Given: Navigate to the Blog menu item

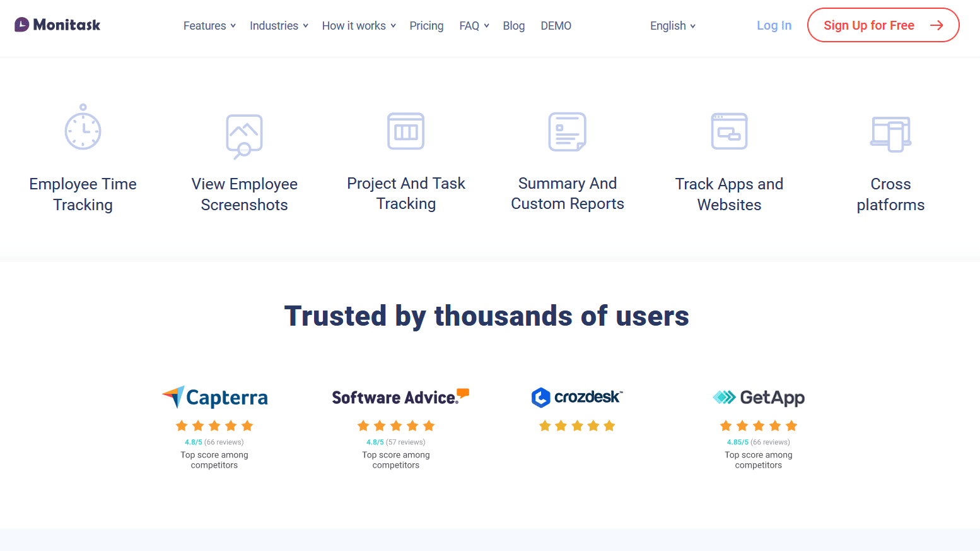Looking at the screenshot, I should [x=513, y=26].
